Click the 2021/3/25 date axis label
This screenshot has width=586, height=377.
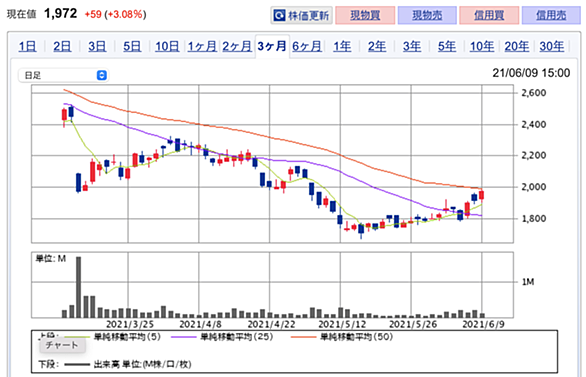(130, 324)
